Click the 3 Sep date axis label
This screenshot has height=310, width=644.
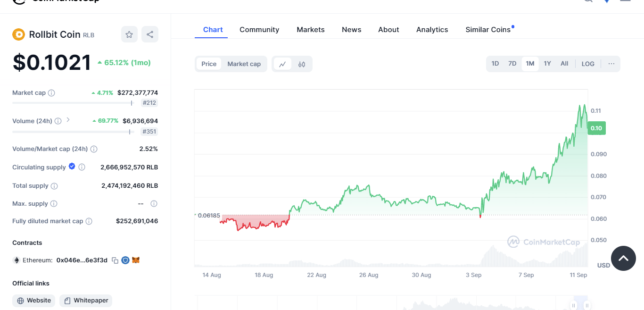[x=473, y=275]
